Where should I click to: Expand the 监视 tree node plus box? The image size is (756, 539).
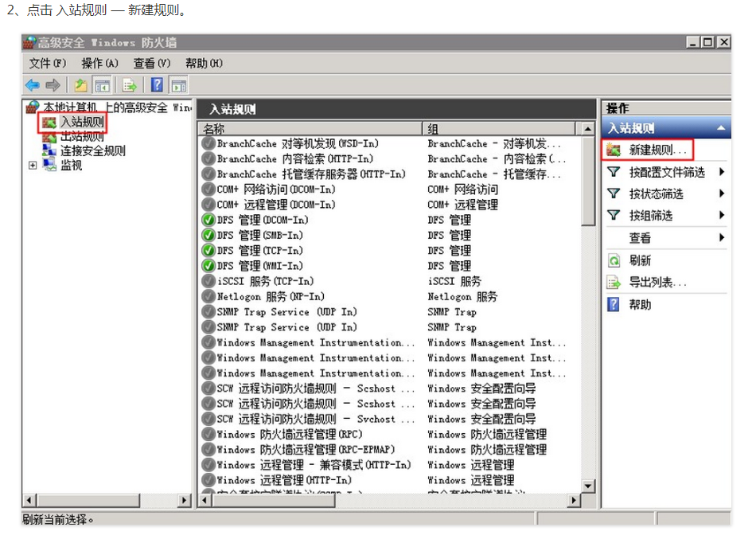coord(33,166)
